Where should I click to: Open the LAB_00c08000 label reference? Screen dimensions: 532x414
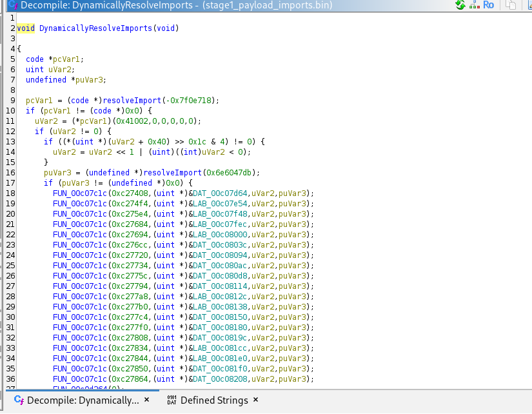[x=220, y=235]
